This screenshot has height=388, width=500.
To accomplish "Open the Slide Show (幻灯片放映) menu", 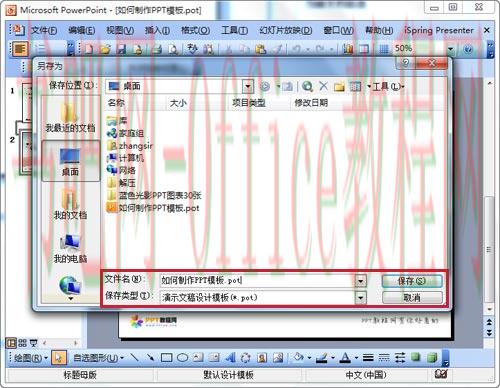I will [286, 31].
